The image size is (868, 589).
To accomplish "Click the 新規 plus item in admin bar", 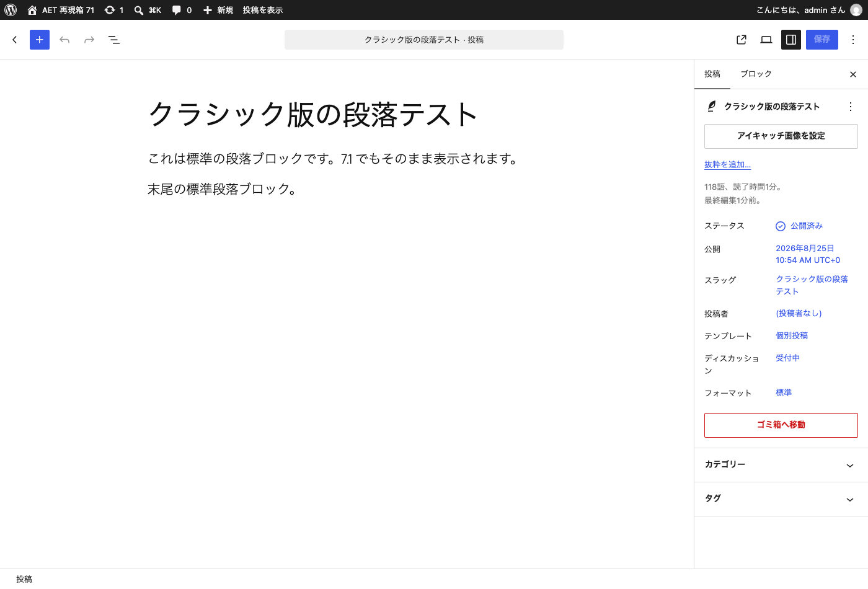I will click(218, 10).
